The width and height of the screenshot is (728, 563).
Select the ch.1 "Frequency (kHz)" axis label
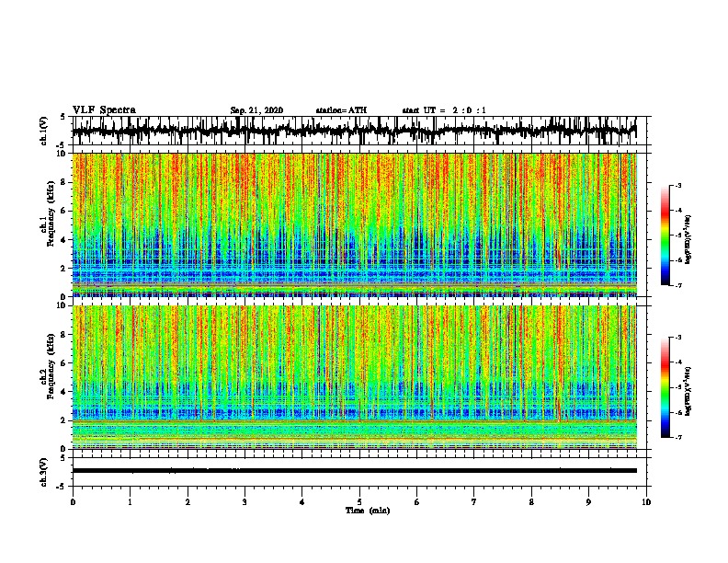(51, 213)
